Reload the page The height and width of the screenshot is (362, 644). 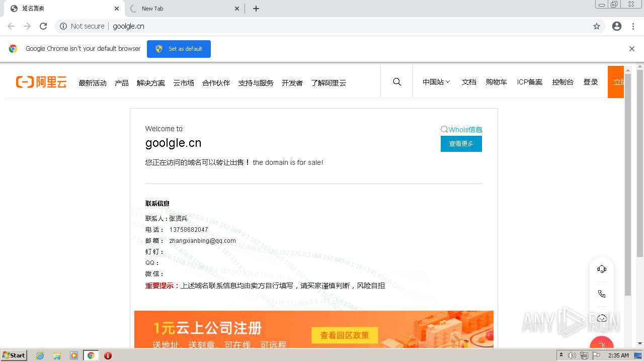43,26
